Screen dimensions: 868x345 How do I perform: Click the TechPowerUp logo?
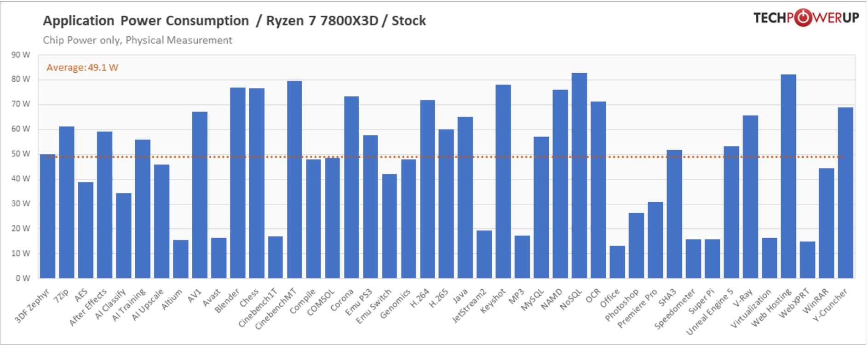(806, 18)
